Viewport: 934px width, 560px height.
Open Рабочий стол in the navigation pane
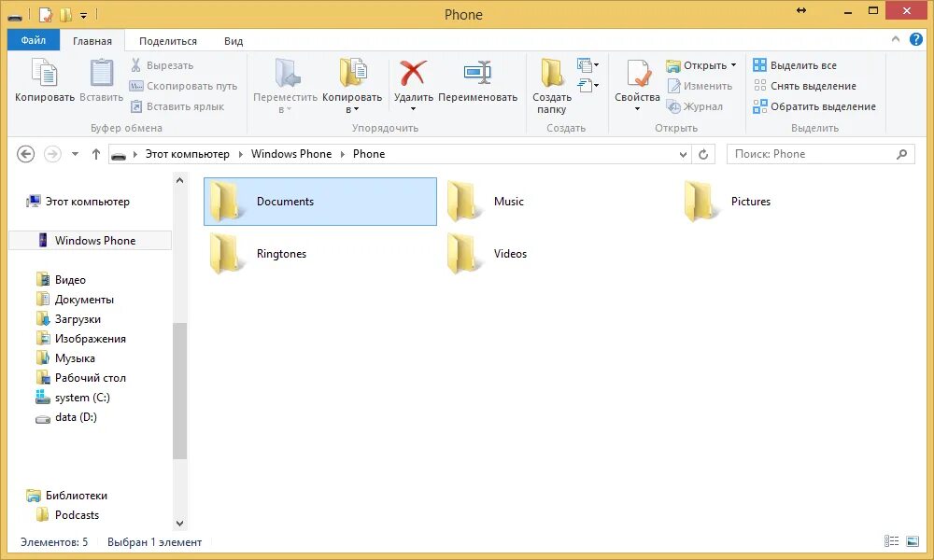pyautogui.click(x=81, y=378)
